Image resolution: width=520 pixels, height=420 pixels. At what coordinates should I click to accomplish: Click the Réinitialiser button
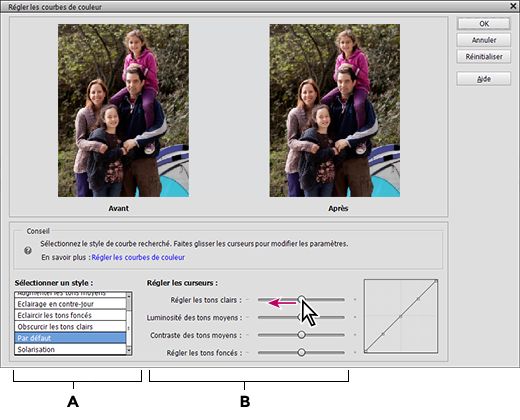[x=484, y=57]
